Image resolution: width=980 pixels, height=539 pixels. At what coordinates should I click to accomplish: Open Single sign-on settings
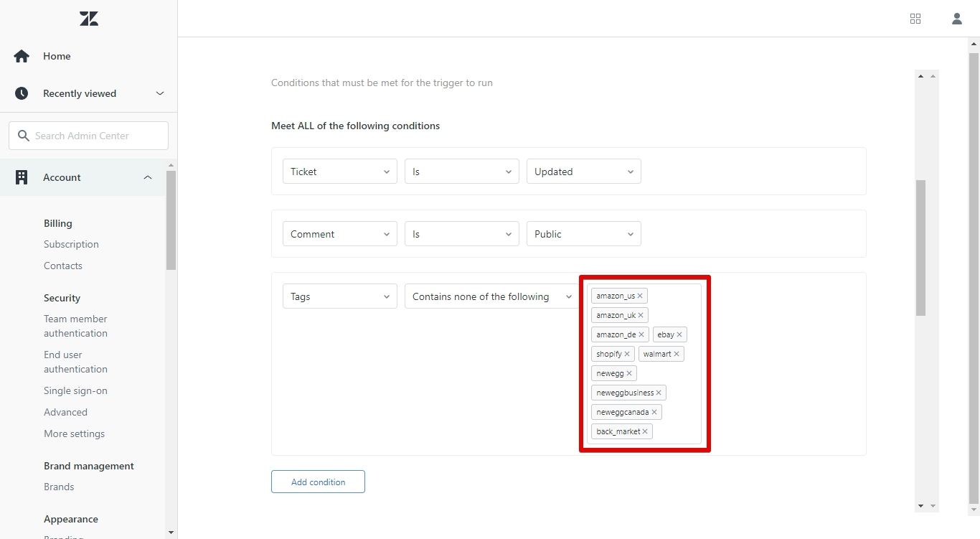pos(75,390)
